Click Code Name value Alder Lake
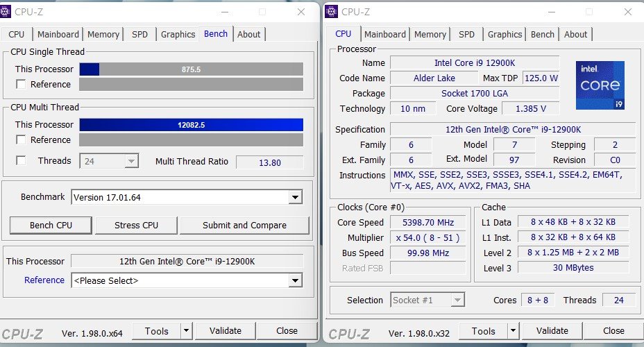The width and height of the screenshot is (644, 347). tap(434, 78)
